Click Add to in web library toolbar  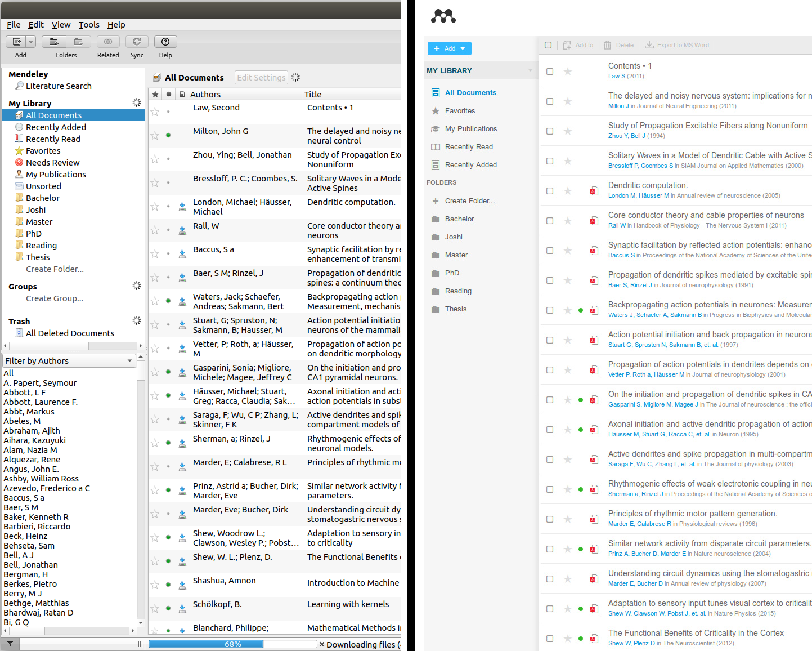[x=578, y=45]
